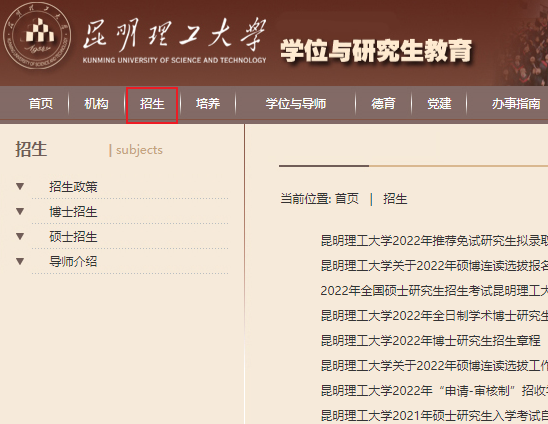The image size is (548, 424).
Task: Select the highlighted 招生 menu item
Action: click(x=152, y=104)
